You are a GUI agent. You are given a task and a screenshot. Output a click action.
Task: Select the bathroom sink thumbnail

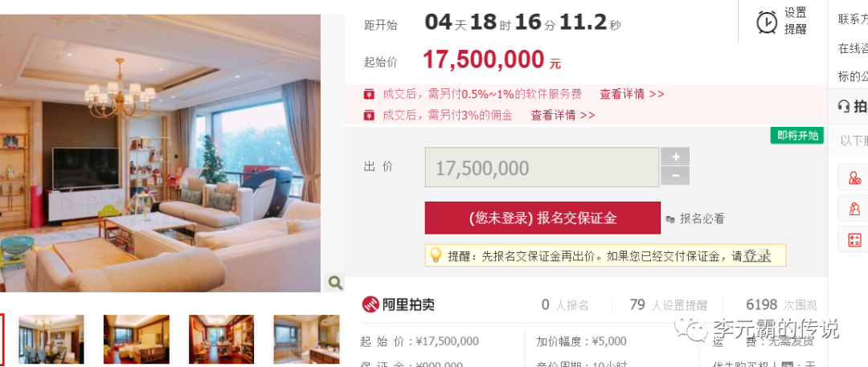(306, 340)
